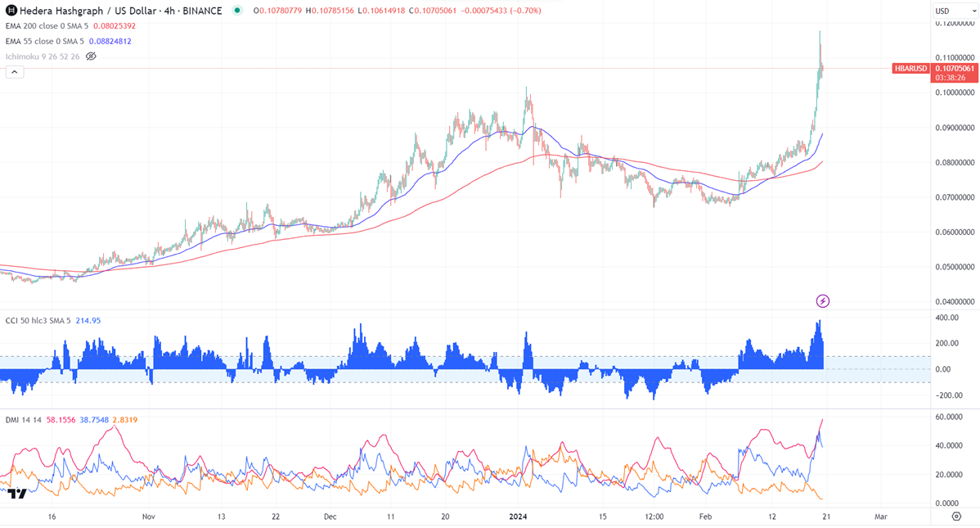Click the 2024 label on time axis
Viewport: 980px width, 528px height.
tap(518, 517)
